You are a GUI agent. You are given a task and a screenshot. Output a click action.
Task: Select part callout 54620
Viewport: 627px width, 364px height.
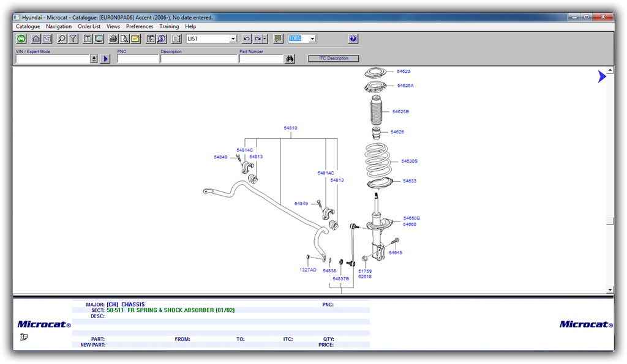point(404,72)
